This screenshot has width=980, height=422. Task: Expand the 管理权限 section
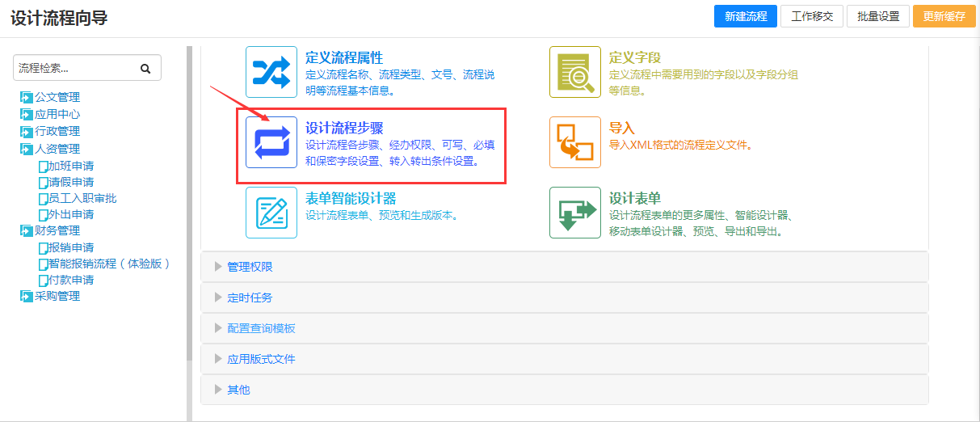tap(250, 267)
